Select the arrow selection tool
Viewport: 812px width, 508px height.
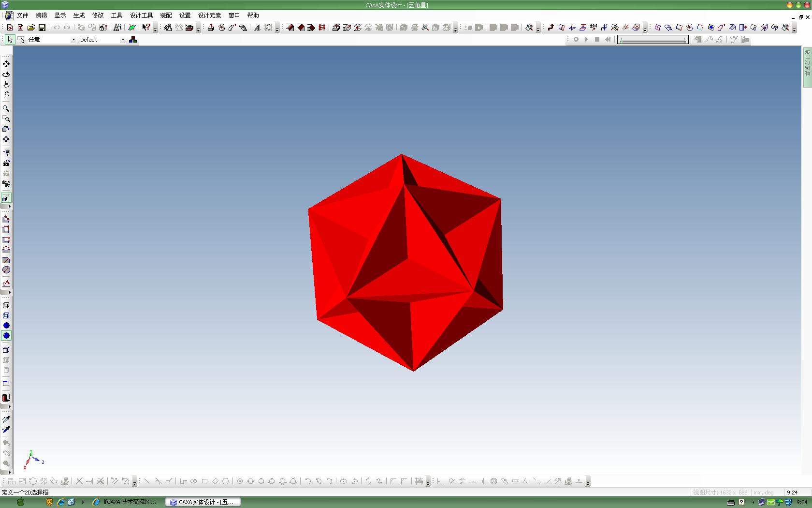pyautogui.click(x=10, y=40)
